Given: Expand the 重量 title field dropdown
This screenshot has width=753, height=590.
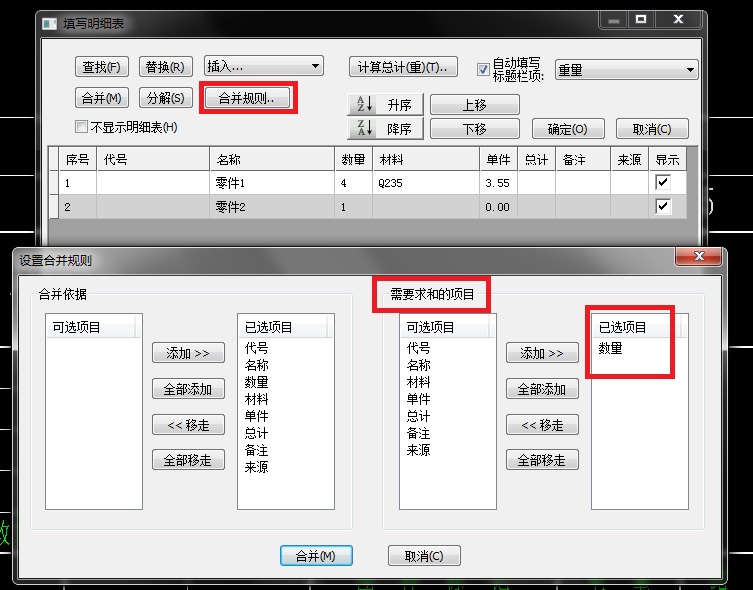Looking at the screenshot, I should (626, 69).
